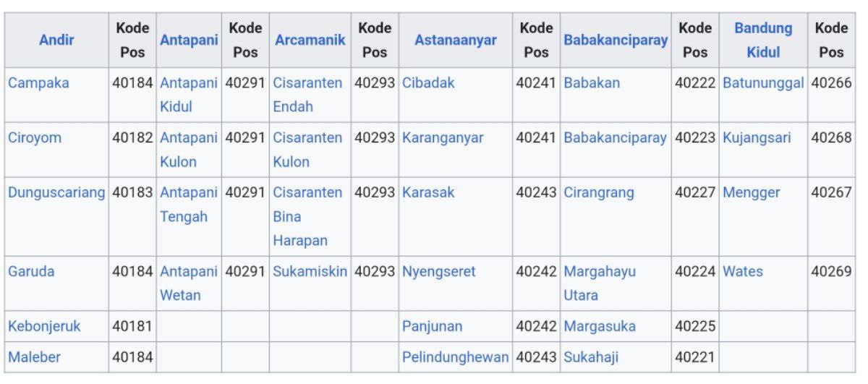Open the Bandung Kidul header link
Viewport: 868px width, 384px height.
[763, 40]
